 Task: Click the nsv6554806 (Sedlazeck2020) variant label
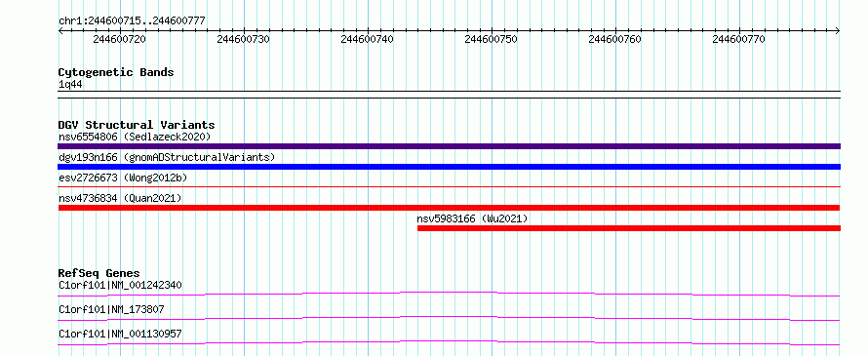click(x=135, y=137)
